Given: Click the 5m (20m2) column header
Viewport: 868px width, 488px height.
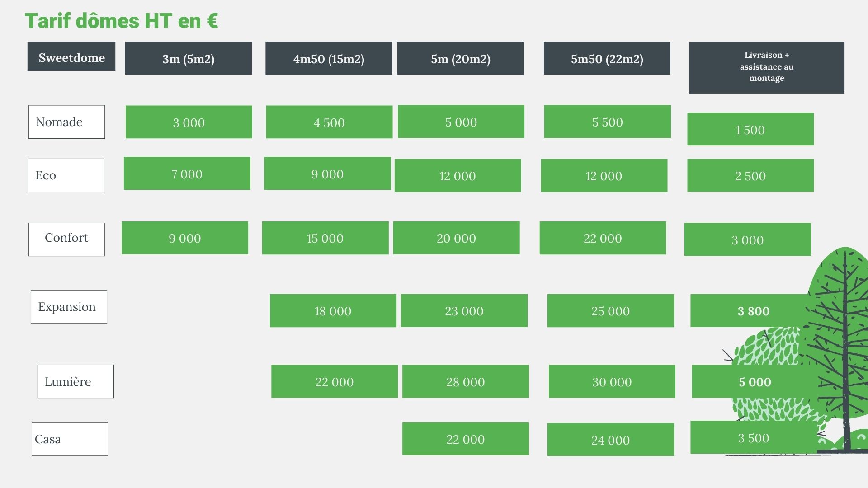Looking at the screenshot, I should [x=460, y=58].
